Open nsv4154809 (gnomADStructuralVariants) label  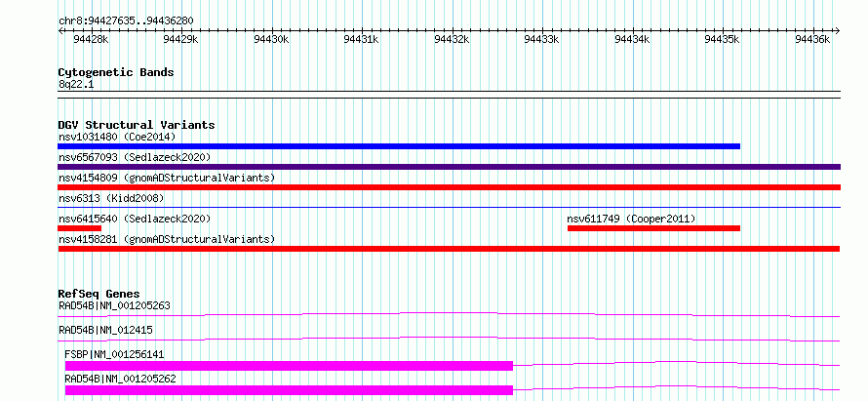[167, 178]
